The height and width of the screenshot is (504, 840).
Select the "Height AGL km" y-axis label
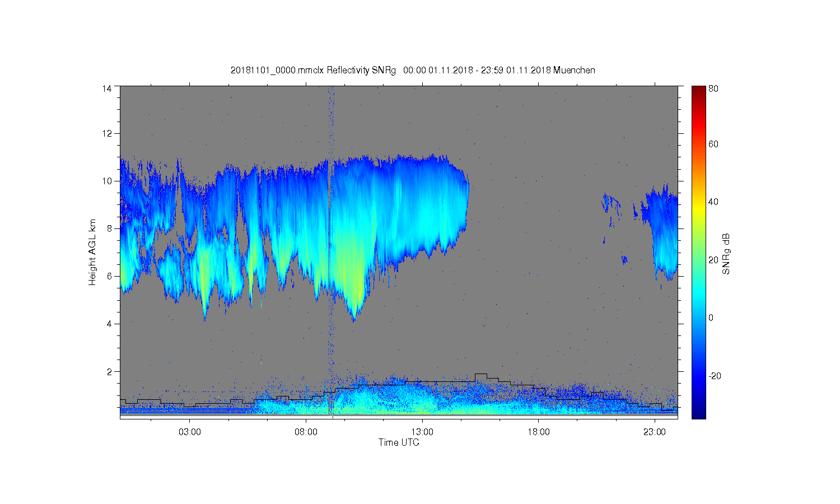click(x=92, y=252)
